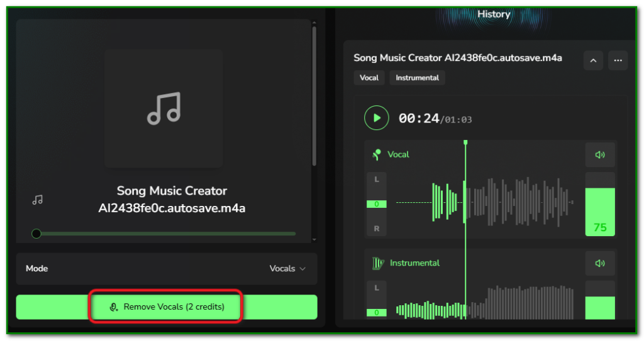The width and height of the screenshot is (644, 341).
Task: Click the Vocal pan L/R control
Action: 377,204
